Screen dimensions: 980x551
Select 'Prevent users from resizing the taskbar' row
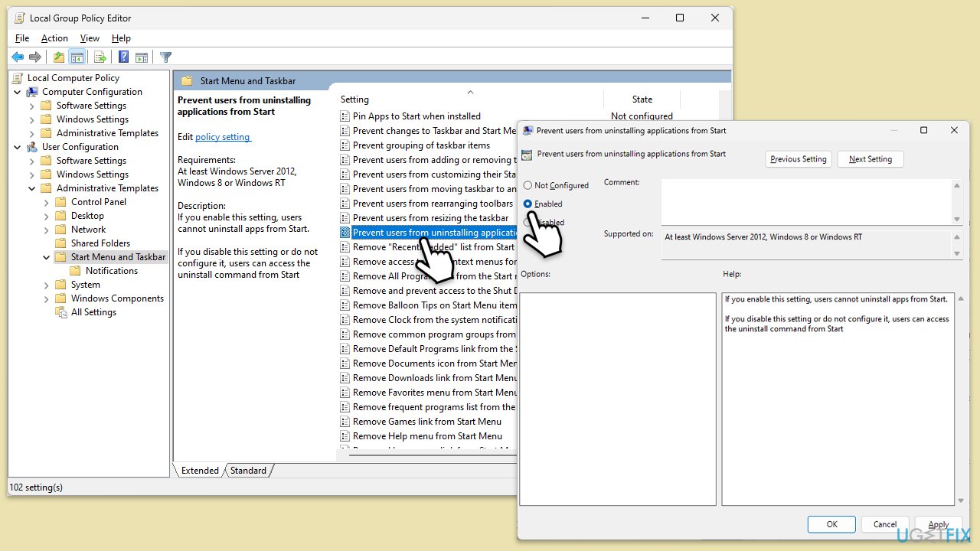pyautogui.click(x=428, y=218)
